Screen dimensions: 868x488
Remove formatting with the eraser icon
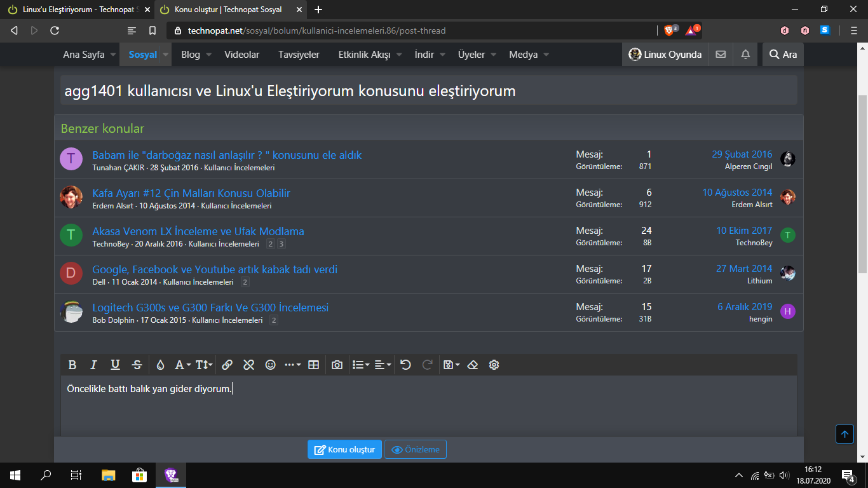click(x=472, y=365)
